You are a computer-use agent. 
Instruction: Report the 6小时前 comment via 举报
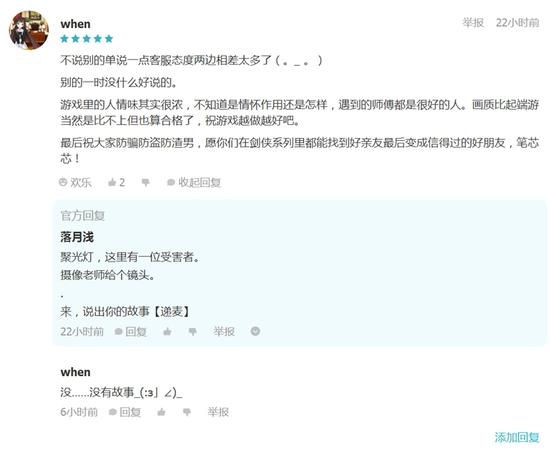(x=218, y=412)
